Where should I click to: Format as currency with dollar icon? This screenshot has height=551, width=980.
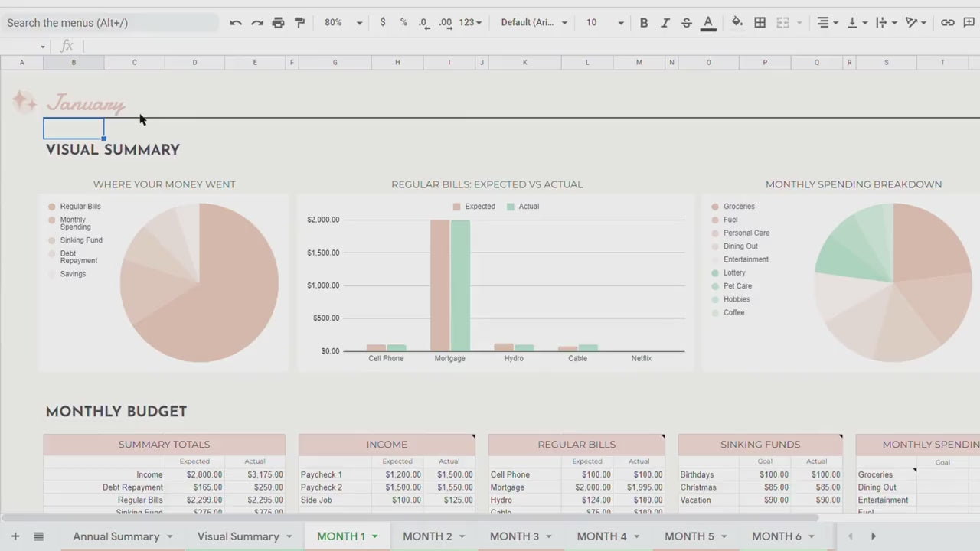click(x=383, y=23)
